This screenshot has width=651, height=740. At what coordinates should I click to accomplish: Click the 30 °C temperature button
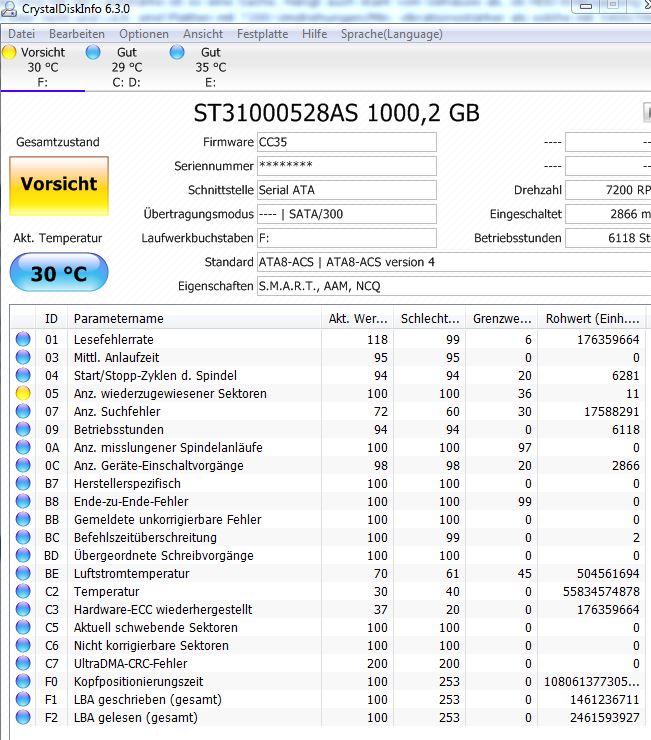[59, 272]
